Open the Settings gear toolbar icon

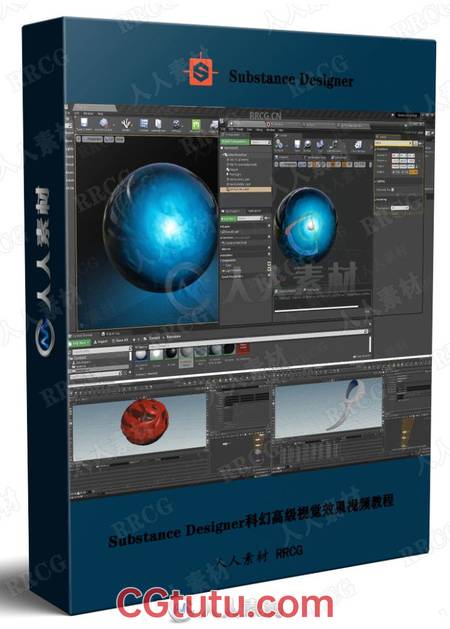point(176,125)
